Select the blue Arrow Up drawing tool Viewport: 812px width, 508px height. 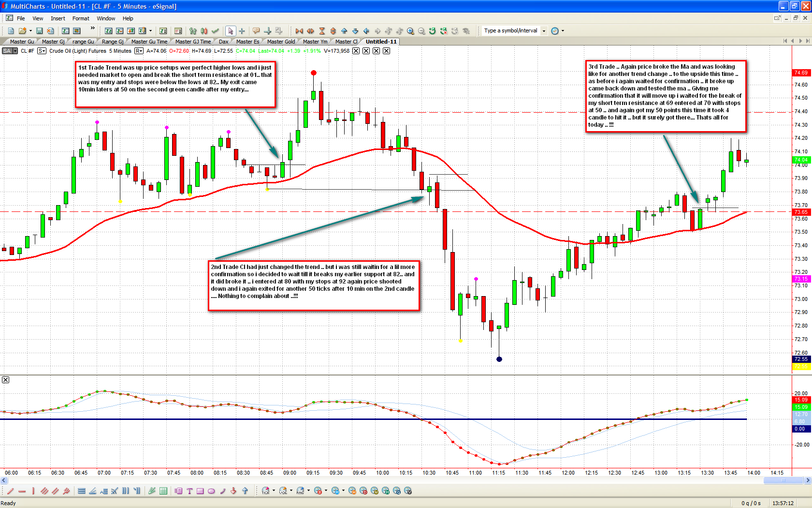click(x=245, y=491)
